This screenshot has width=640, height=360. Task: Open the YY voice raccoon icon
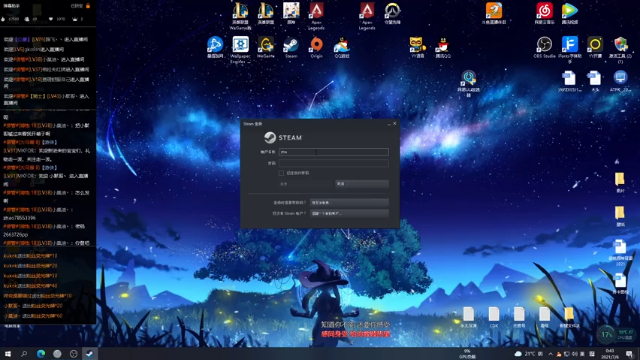pyautogui.click(x=417, y=47)
